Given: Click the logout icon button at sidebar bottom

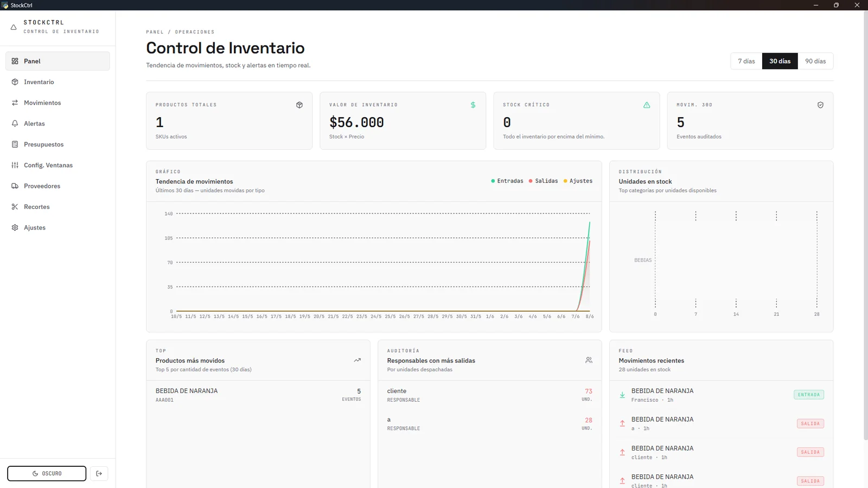Looking at the screenshot, I should pyautogui.click(x=99, y=473).
